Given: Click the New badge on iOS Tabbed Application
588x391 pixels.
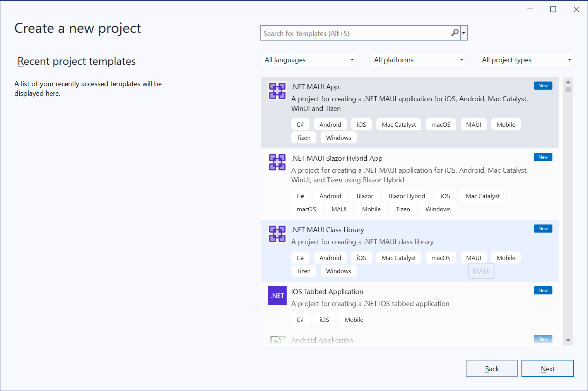Looking at the screenshot, I should point(543,291).
